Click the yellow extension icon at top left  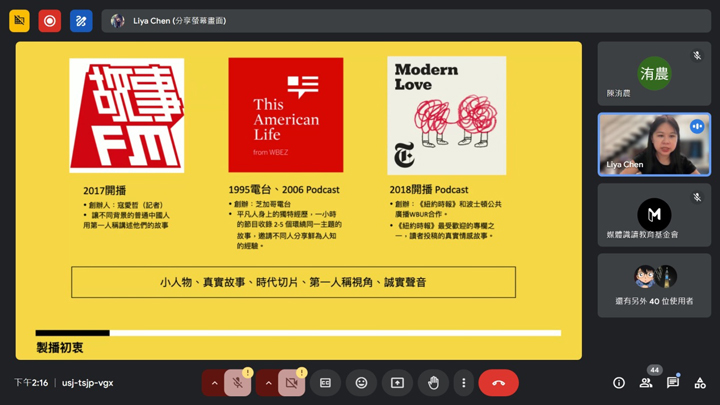coord(19,21)
